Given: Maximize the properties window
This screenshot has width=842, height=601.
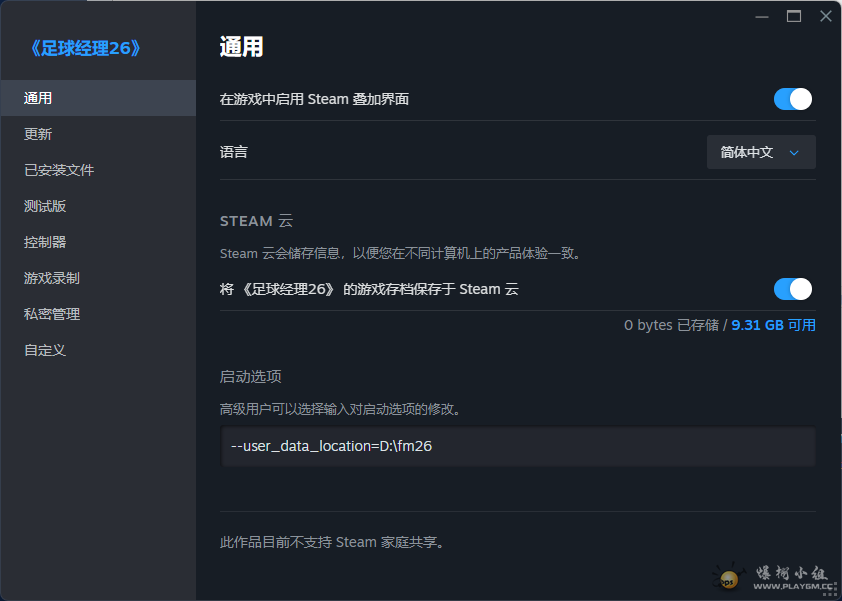Looking at the screenshot, I should click(x=793, y=16).
